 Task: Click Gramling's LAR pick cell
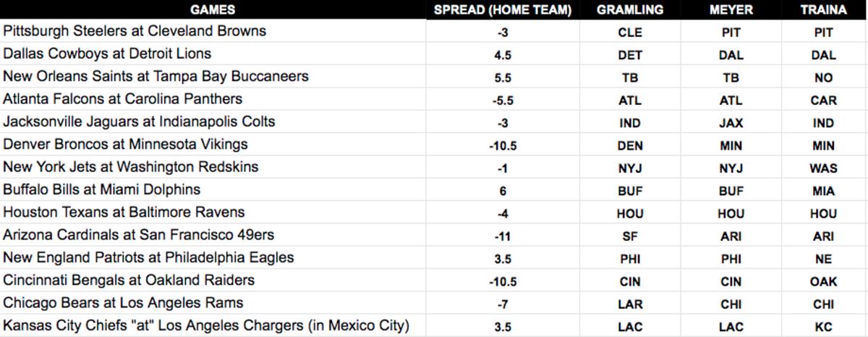point(630,304)
